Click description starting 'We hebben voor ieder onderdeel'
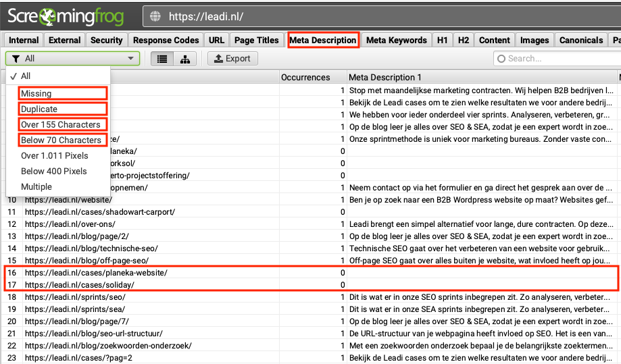 pyautogui.click(x=479, y=115)
